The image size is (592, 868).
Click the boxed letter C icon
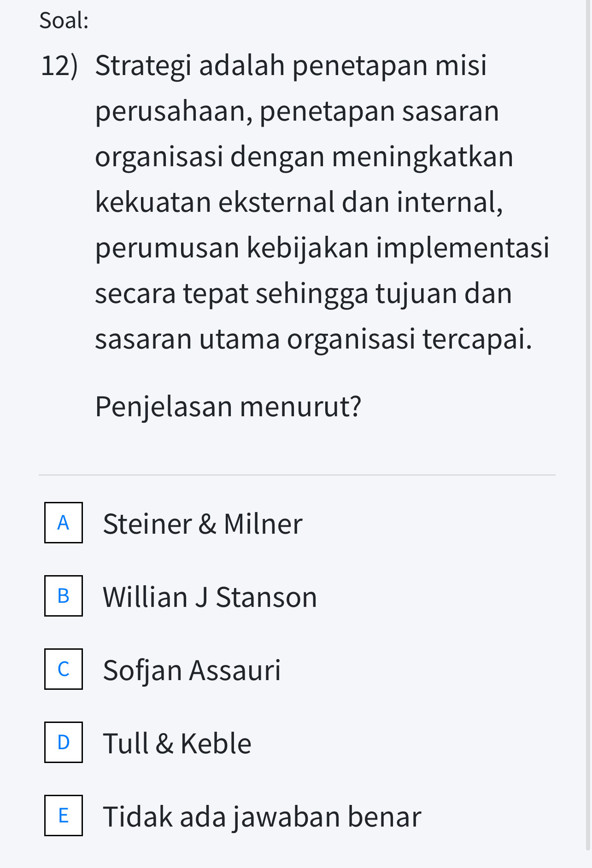point(63,670)
